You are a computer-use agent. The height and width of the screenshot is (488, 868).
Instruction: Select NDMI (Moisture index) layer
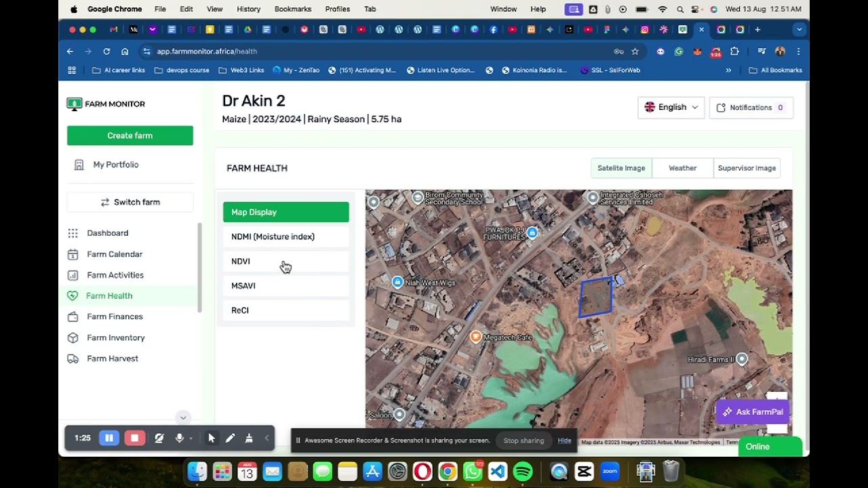(285, 237)
